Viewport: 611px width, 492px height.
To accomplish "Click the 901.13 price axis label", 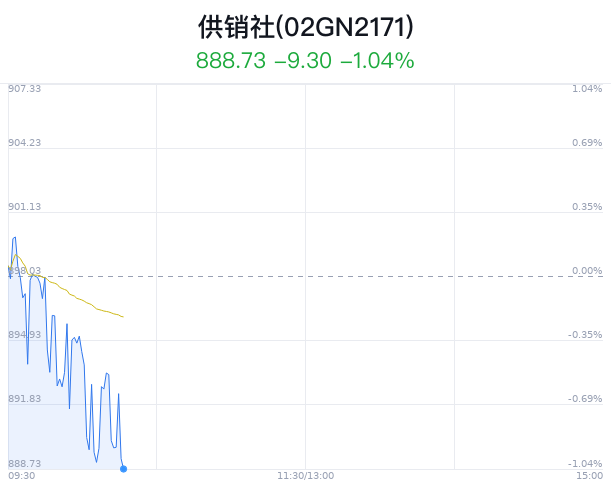I will coord(25,206).
